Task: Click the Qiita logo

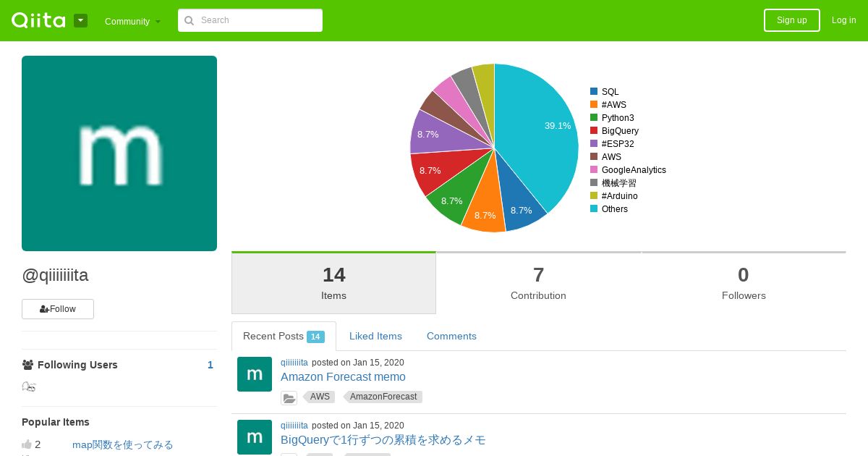Action: [x=38, y=20]
